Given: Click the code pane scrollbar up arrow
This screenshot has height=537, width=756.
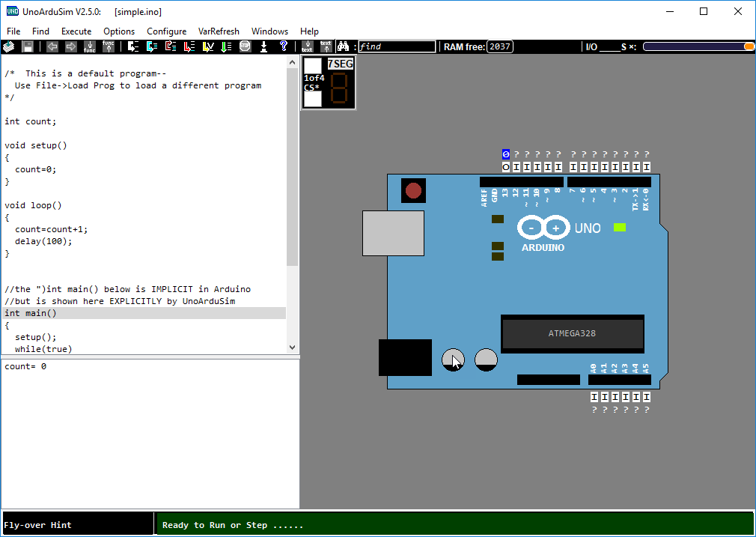Looking at the screenshot, I should [x=293, y=62].
